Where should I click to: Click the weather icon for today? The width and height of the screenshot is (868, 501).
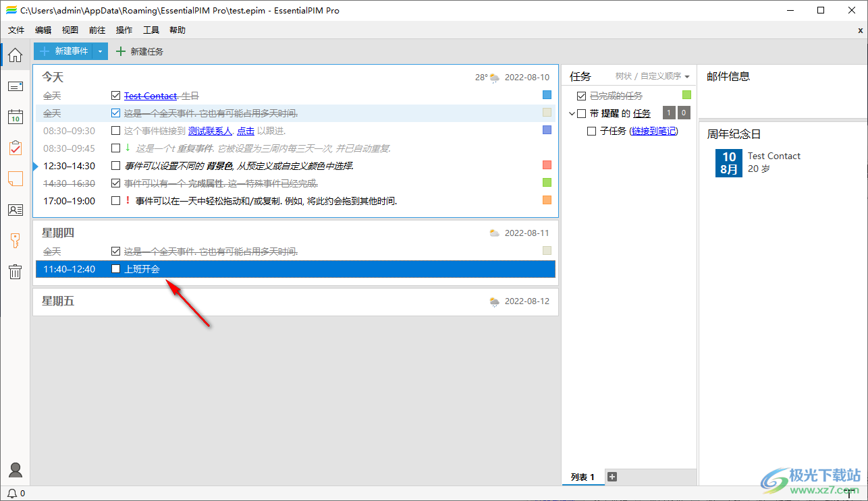495,78
